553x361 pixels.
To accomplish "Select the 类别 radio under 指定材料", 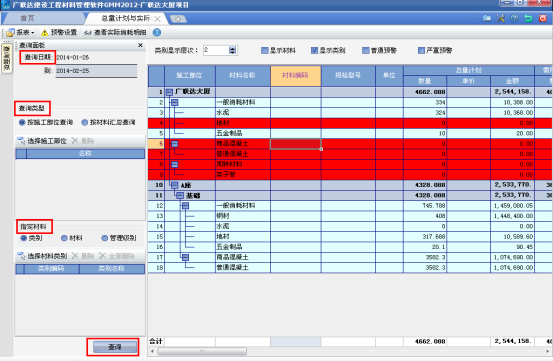I will (24, 238).
